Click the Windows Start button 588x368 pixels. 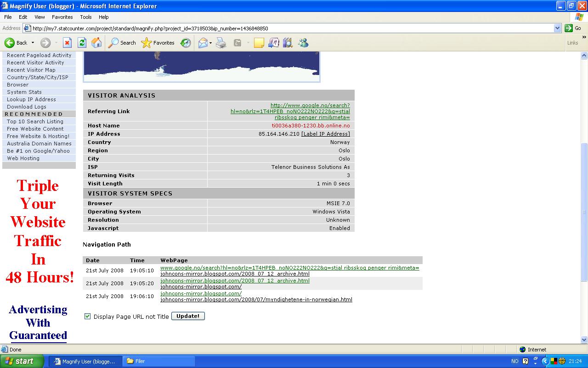(22, 361)
